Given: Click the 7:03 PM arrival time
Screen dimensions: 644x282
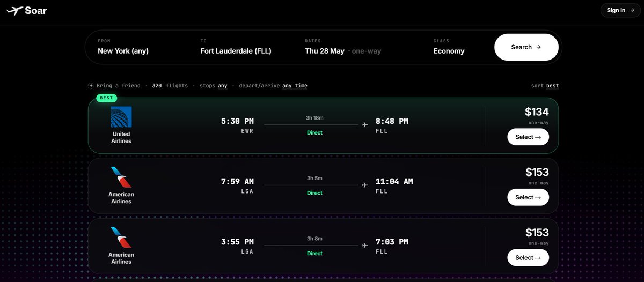Looking at the screenshot, I should pos(392,242).
